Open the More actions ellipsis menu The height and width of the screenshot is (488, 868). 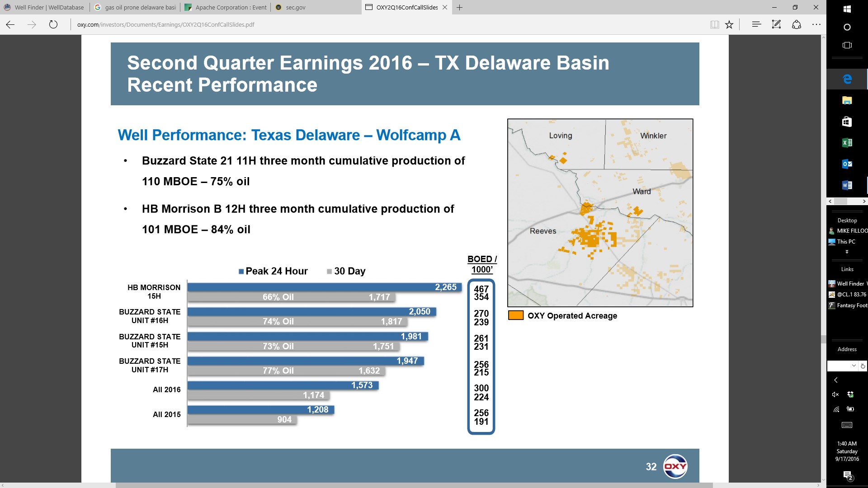coord(816,24)
